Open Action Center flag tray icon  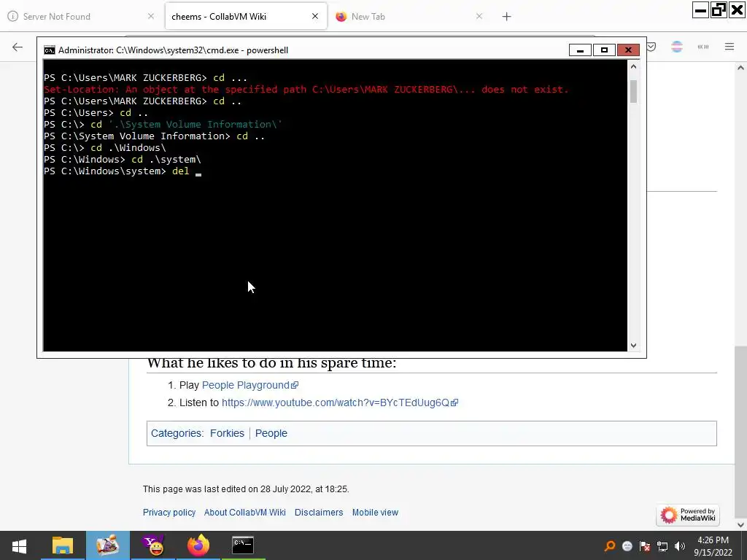[645, 546]
